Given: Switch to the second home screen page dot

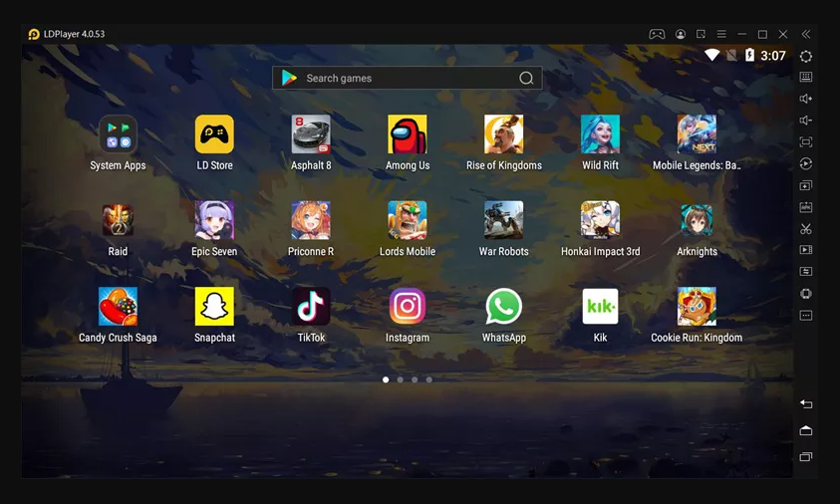Looking at the screenshot, I should pos(401,379).
